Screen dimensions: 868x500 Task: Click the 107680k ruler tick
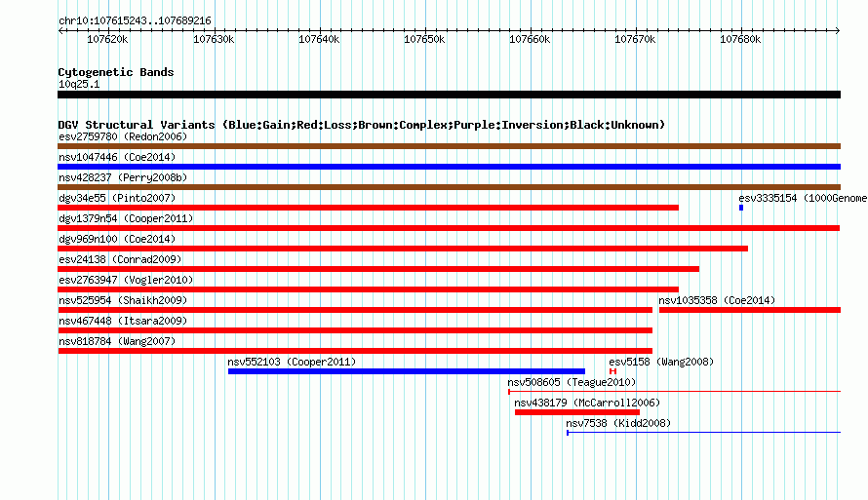740,39
